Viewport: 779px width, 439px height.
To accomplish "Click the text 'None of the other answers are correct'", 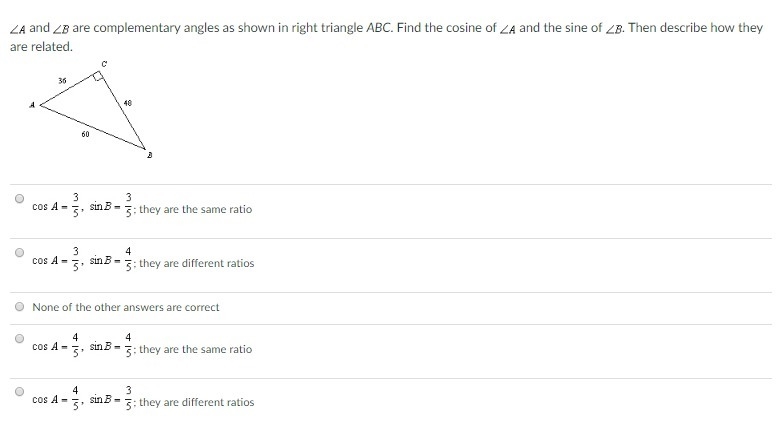I will click(126, 307).
